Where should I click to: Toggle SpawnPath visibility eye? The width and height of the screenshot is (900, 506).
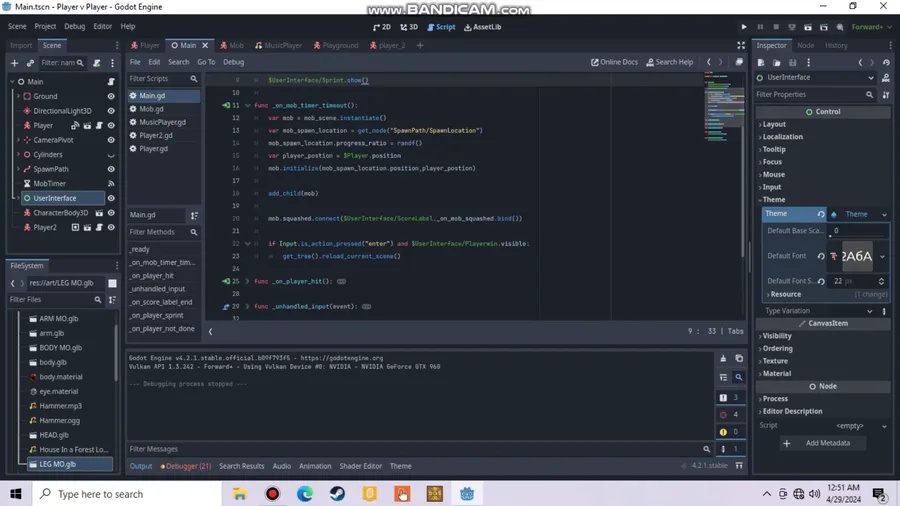(111, 169)
